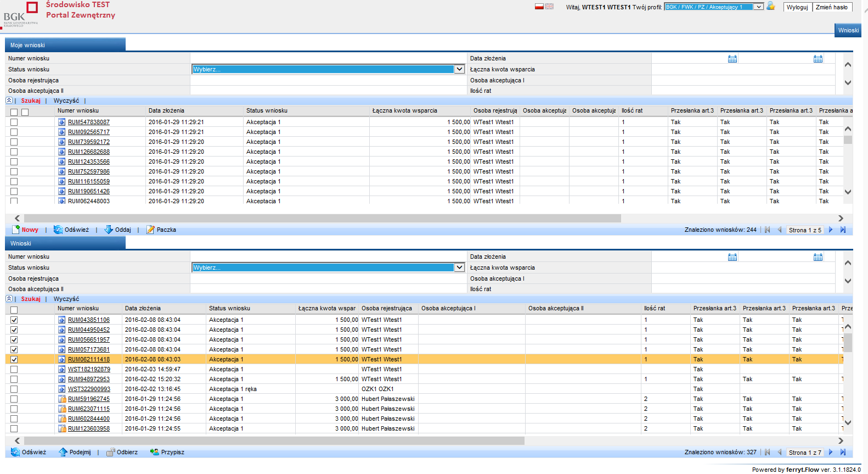Open the profile dropdown BGK / FWK / PZ
Viewport: 868px width, 474px height.
tap(714, 7)
